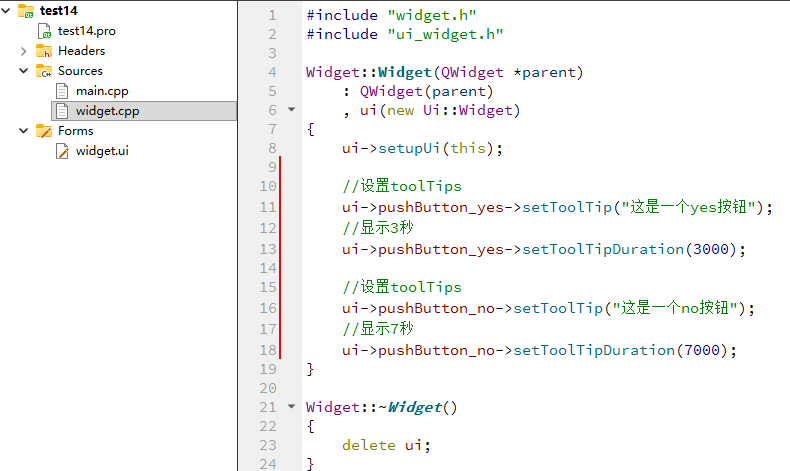This screenshot has height=471, width=790.
Task: Click QWidget(parent) initializer on line 5
Action: click(x=426, y=91)
